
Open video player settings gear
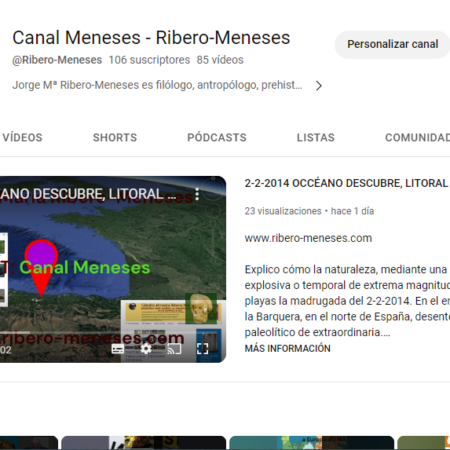146,349
